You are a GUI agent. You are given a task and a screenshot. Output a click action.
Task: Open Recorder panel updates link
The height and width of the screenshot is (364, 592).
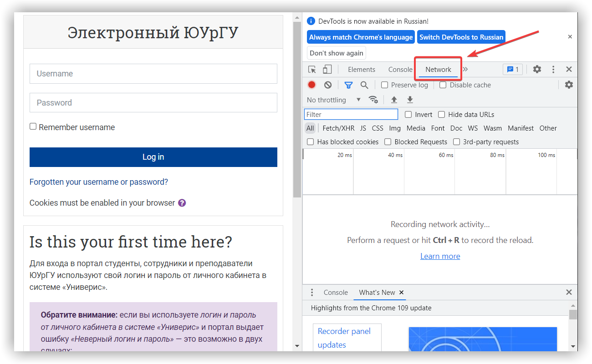344,338
